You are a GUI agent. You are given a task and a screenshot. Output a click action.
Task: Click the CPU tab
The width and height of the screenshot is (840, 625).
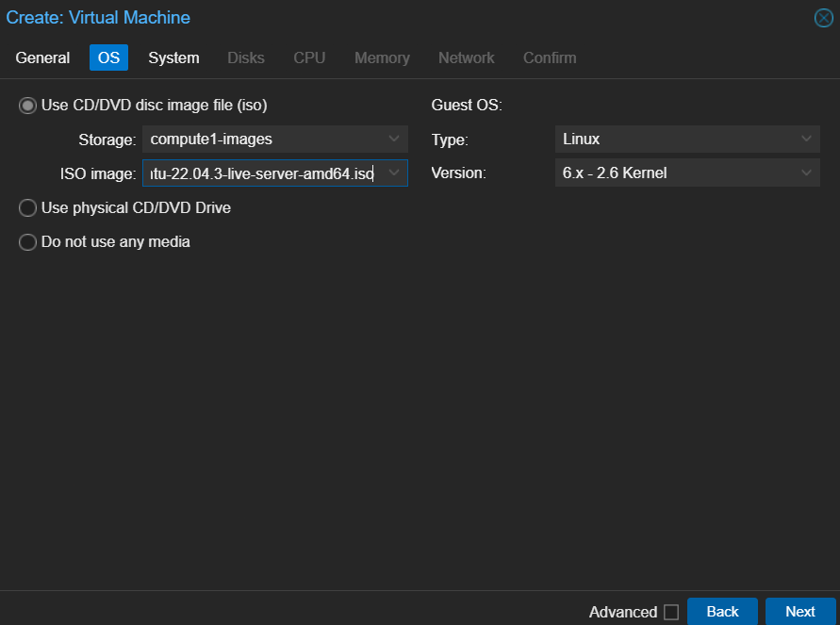309,58
